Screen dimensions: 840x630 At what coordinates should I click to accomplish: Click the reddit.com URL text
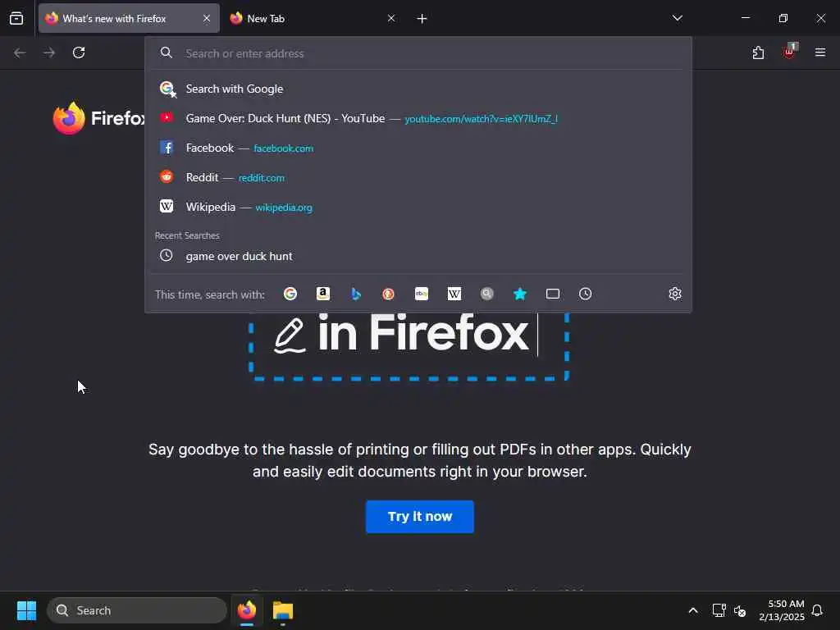tap(262, 178)
